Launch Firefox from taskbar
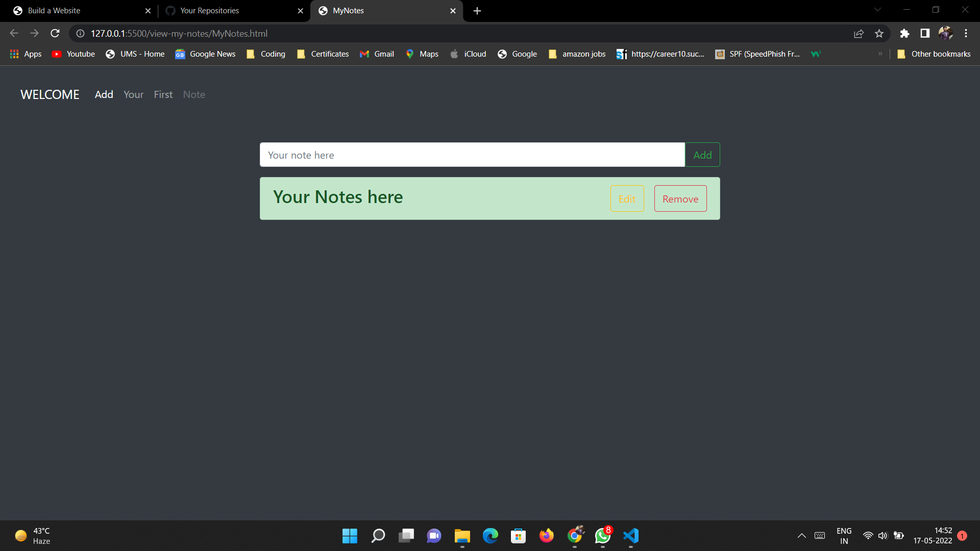The height and width of the screenshot is (551, 980). (546, 536)
